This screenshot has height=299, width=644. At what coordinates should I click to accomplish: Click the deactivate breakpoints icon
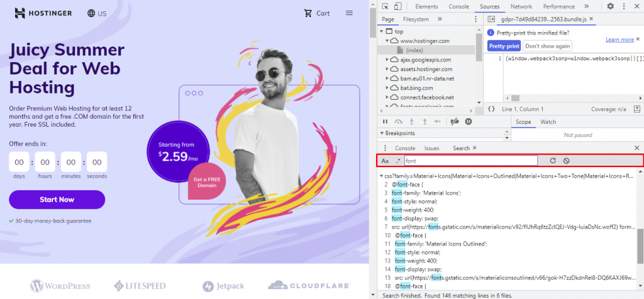[454, 122]
